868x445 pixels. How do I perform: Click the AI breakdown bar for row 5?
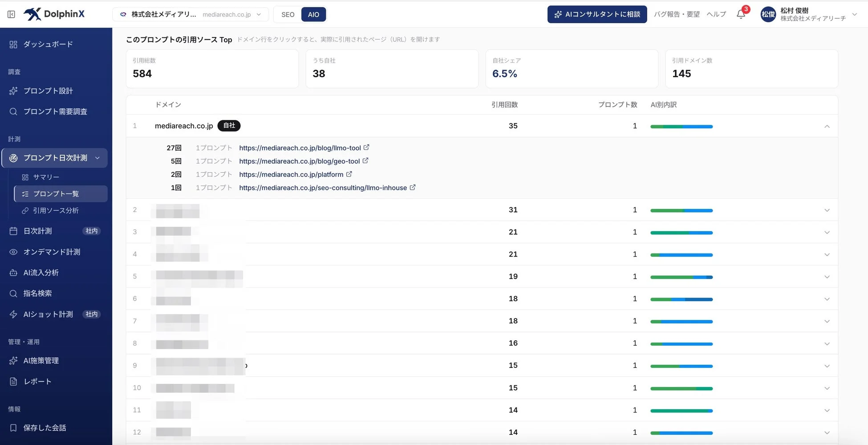[681, 277]
